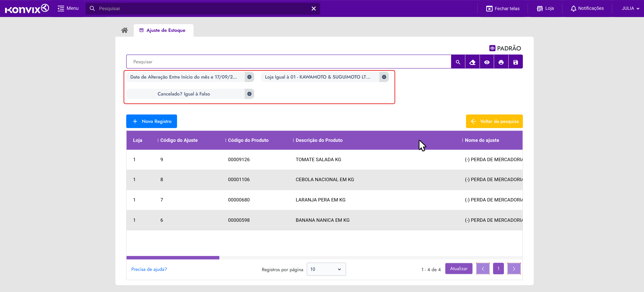Click the save diskette icon
The height and width of the screenshot is (292, 644).
click(516, 62)
